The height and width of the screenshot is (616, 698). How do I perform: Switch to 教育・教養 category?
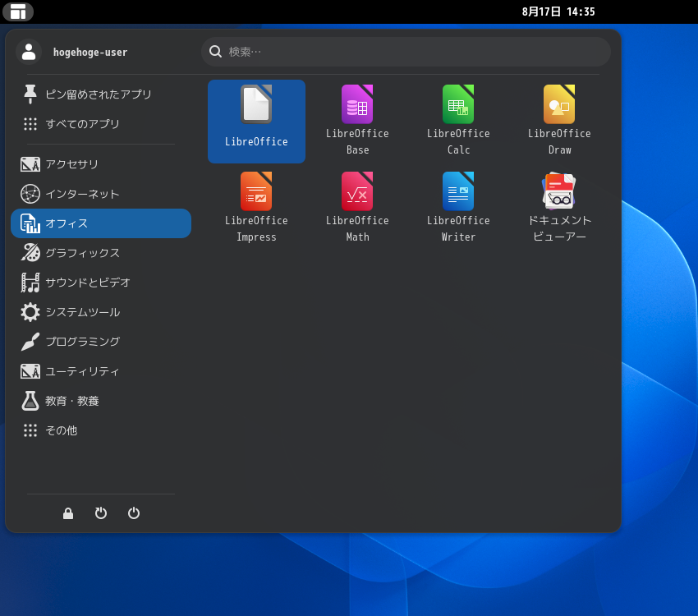click(x=102, y=401)
